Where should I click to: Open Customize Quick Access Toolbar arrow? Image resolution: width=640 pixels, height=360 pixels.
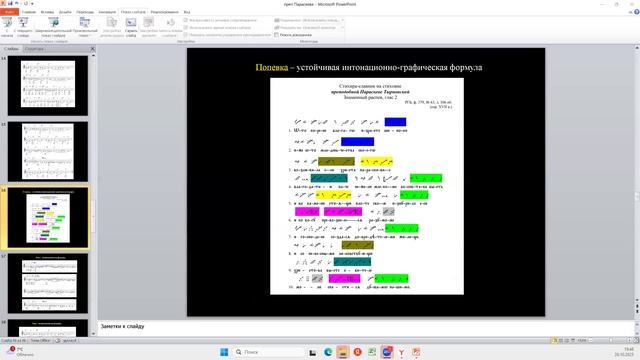point(32,4)
